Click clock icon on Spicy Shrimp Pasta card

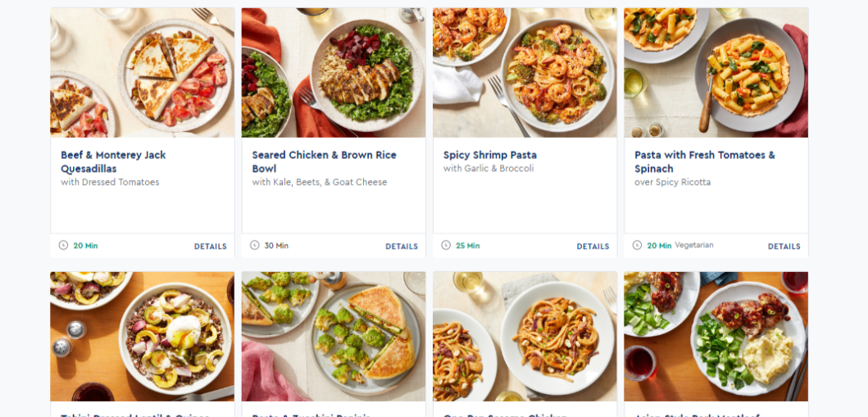446,245
